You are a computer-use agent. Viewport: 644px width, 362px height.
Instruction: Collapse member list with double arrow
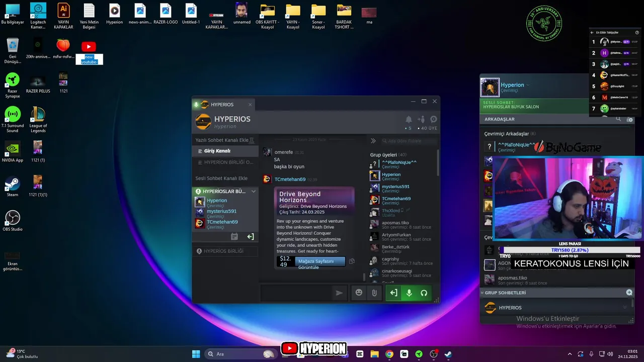[373, 141]
